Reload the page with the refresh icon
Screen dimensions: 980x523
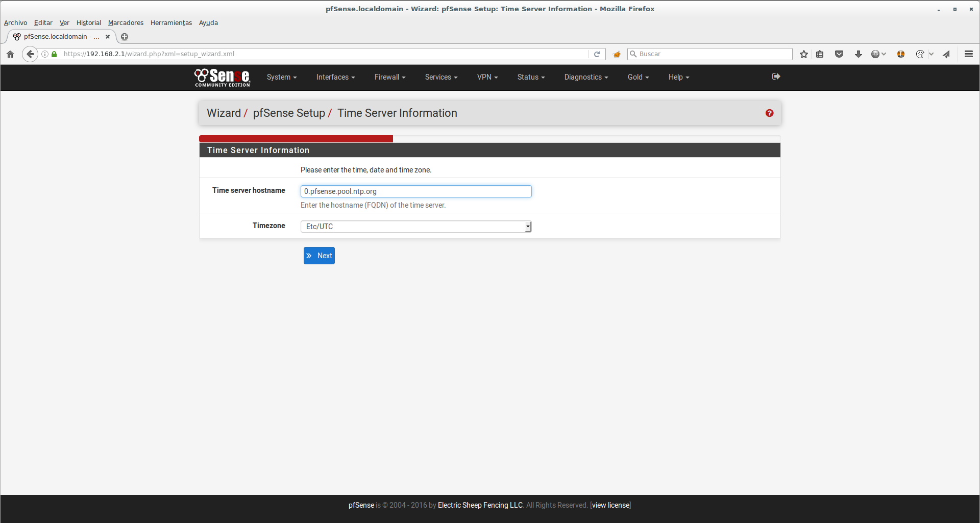click(x=597, y=54)
